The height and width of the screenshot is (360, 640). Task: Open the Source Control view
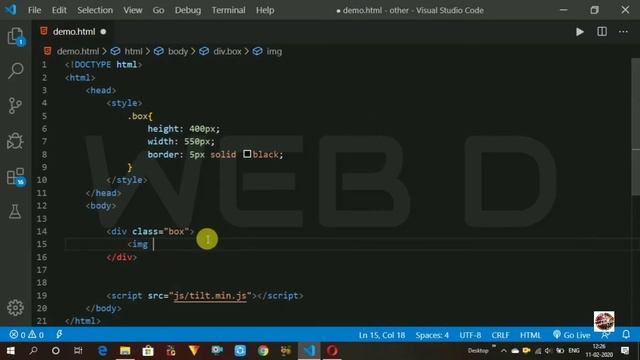[16, 106]
